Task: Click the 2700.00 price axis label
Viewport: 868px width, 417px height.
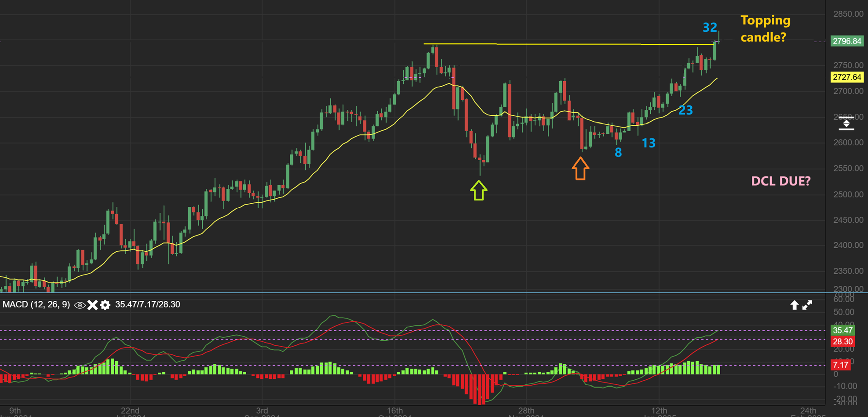Action: [x=848, y=91]
